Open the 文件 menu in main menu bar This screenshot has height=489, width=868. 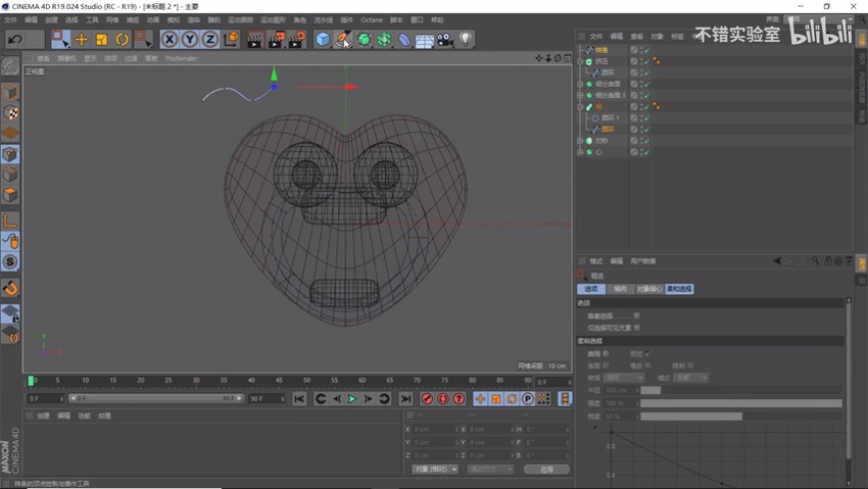pos(11,20)
